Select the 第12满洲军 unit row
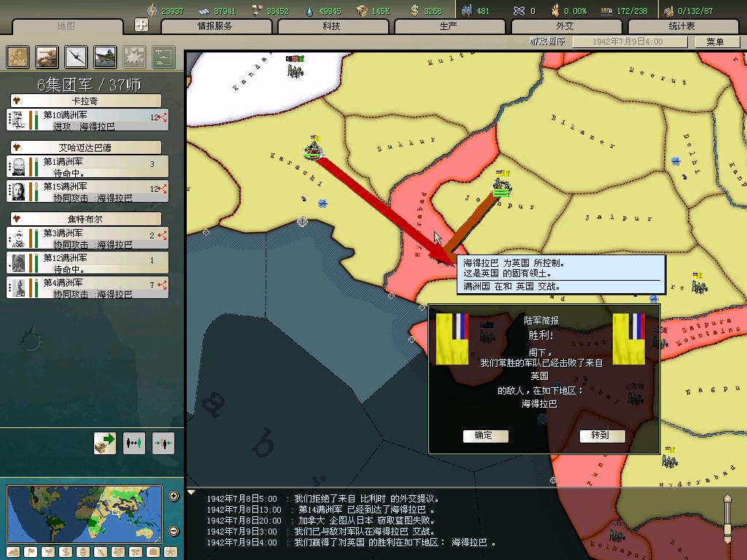Image resolution: width=747 pixels, height=560 pixels. [x=88, y=262]
